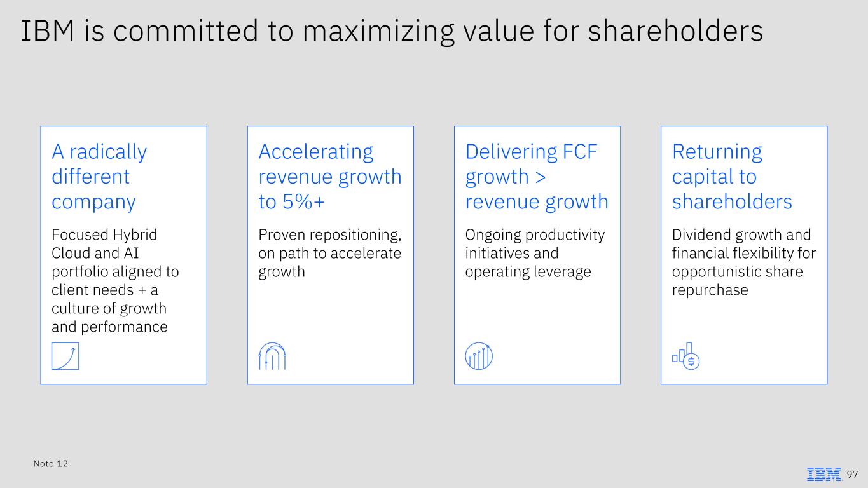Image resolution: width=868 pixels, height=488 pixels.
Task: Select the 'A radically different company' heading
Action: tap(99, 177)
